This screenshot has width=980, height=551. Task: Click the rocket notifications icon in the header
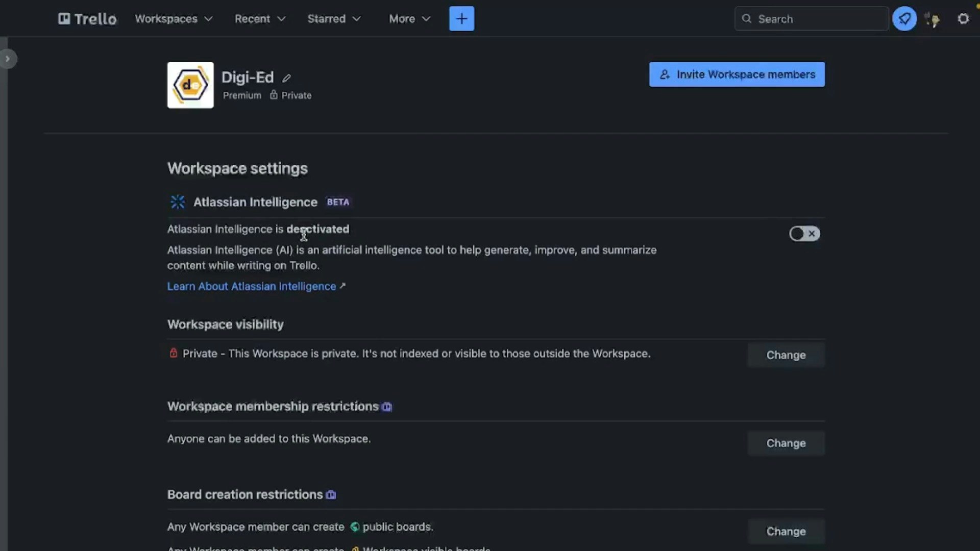click(904, 19)
